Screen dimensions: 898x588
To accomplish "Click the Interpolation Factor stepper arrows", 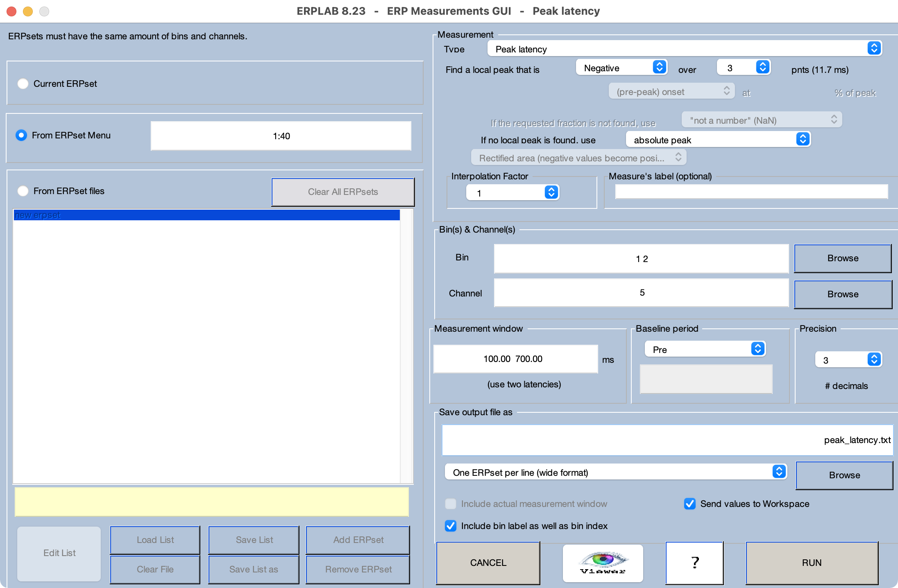I will [551, 192].
